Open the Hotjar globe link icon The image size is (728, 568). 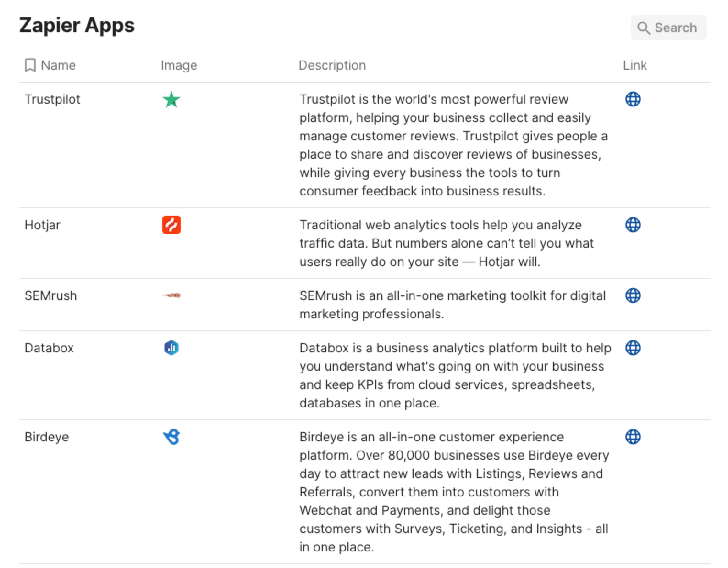(633, 225)
